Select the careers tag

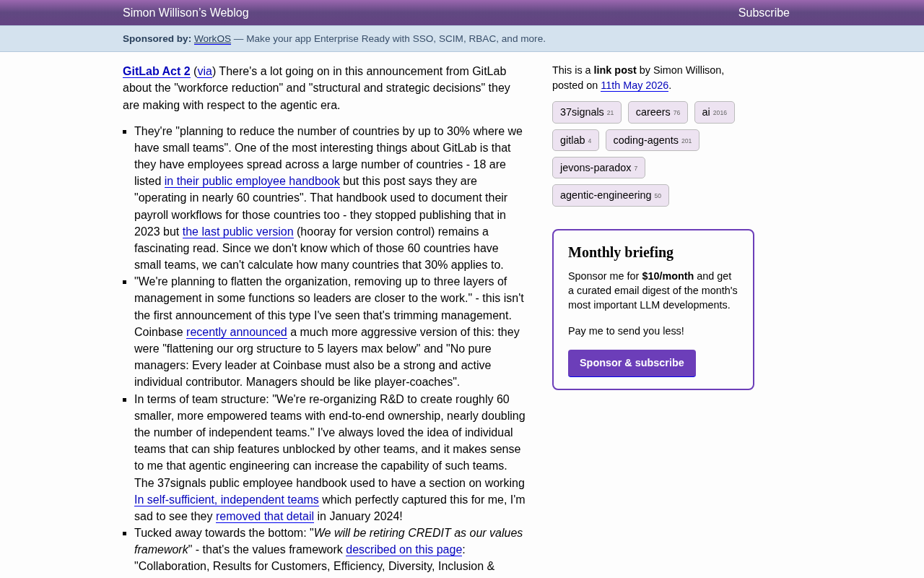658,113
